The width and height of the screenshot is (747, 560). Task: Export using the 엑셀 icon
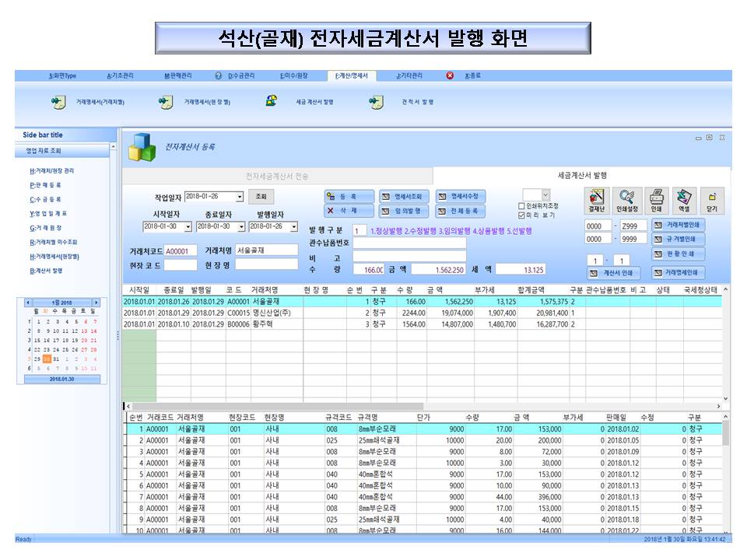point(683,199)
